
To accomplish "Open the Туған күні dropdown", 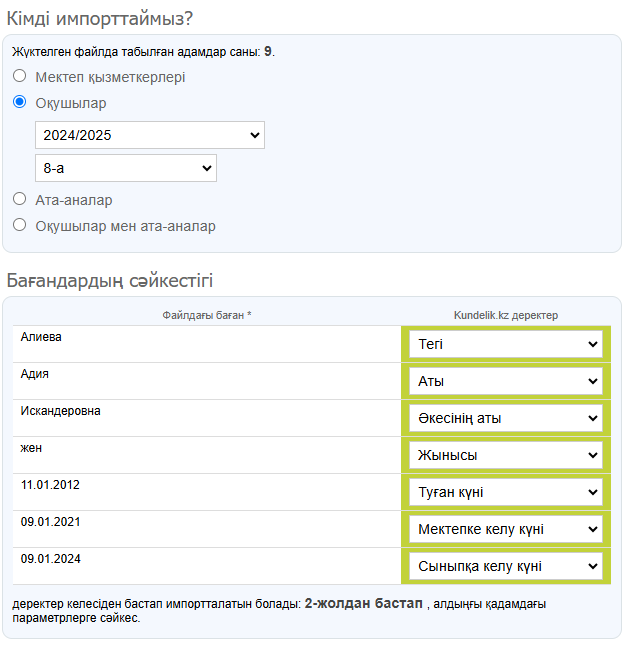I will click(506, 492).
